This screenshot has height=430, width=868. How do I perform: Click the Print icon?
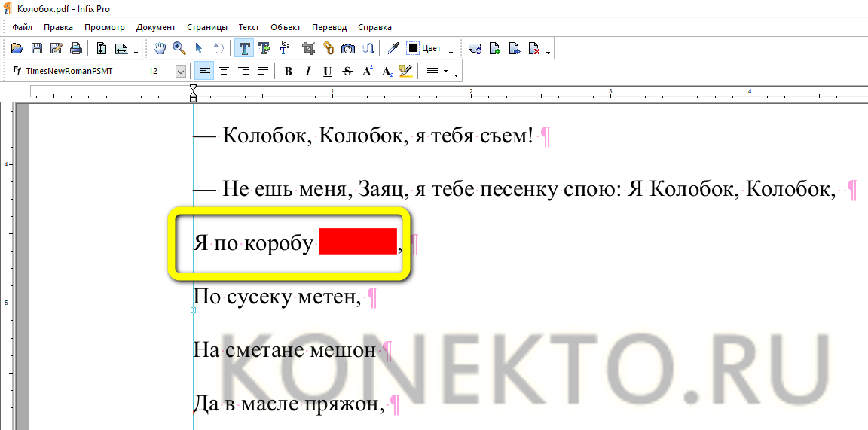click(x=75, y=49)
